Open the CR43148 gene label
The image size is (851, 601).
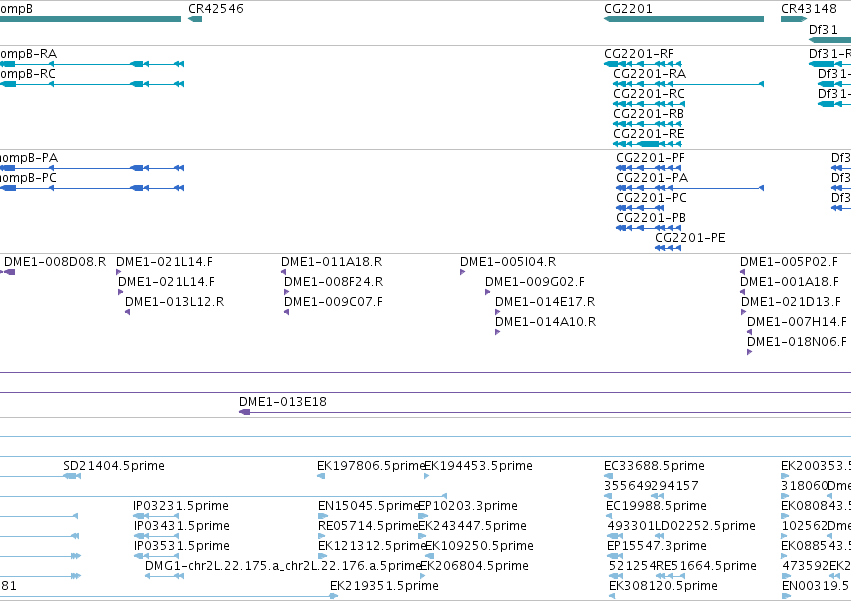[x=809, y=9]
